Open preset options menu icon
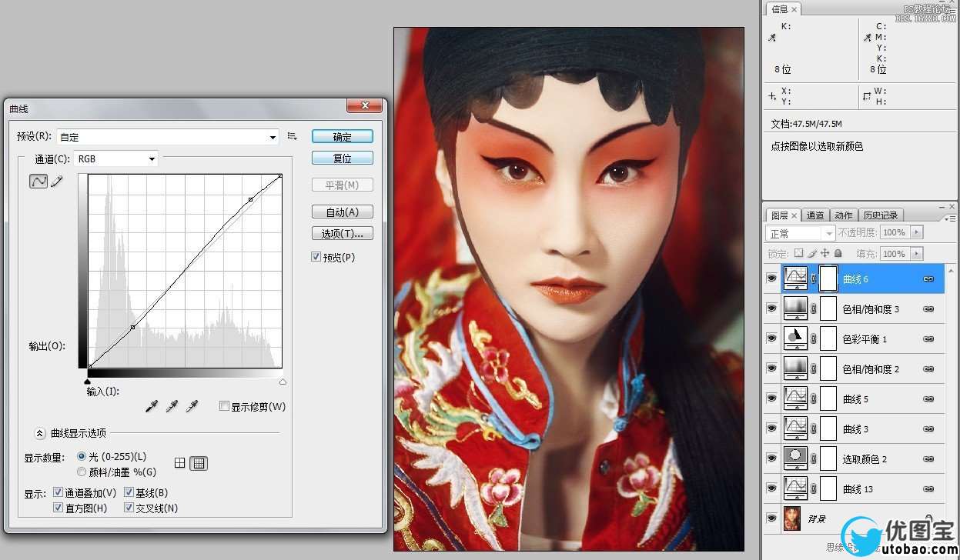960x560 pixels. tap(293, 136)
